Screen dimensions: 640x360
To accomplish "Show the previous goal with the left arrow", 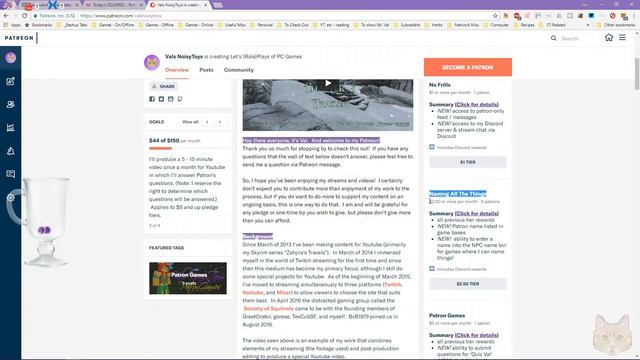I will [207, 122].
